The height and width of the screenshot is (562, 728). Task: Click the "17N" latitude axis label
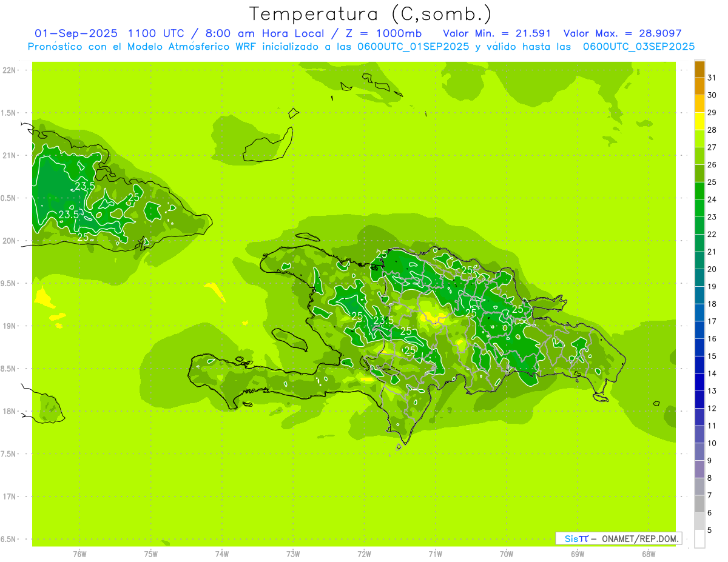[x=10, y=497]
